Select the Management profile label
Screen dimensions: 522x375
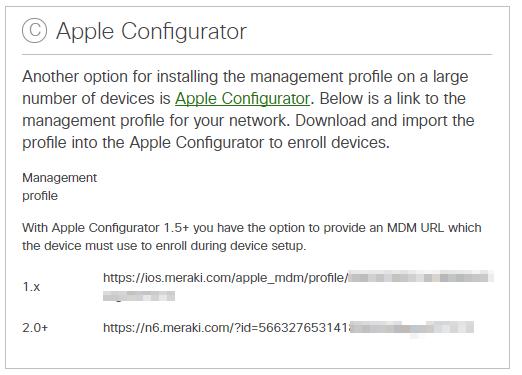pyautogui.click(x=59, y=187)
